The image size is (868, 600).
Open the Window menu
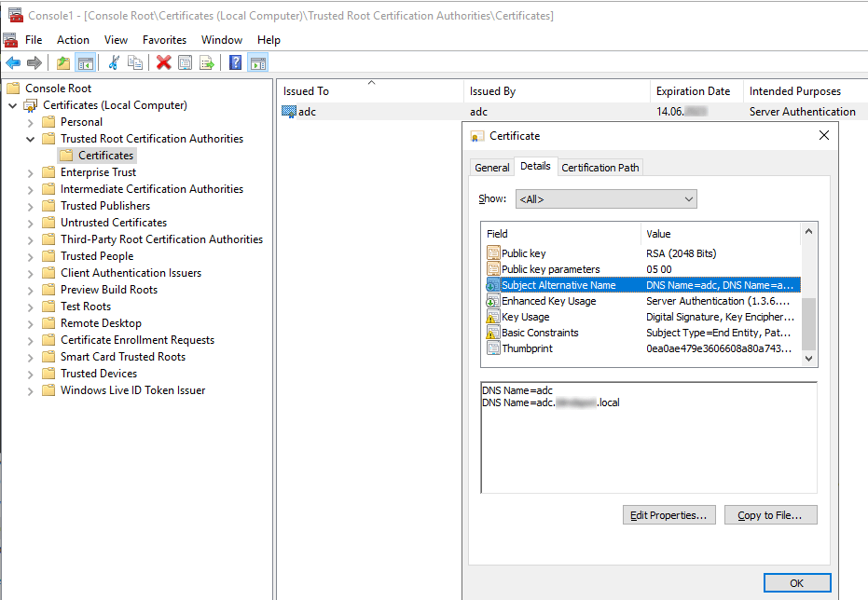click(222, 40)
